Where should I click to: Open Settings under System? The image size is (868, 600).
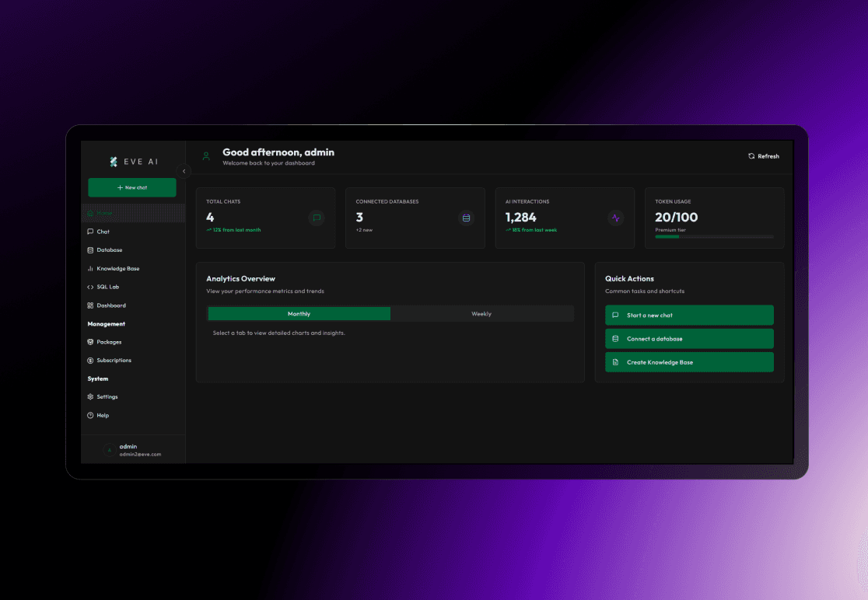point(133,396)
